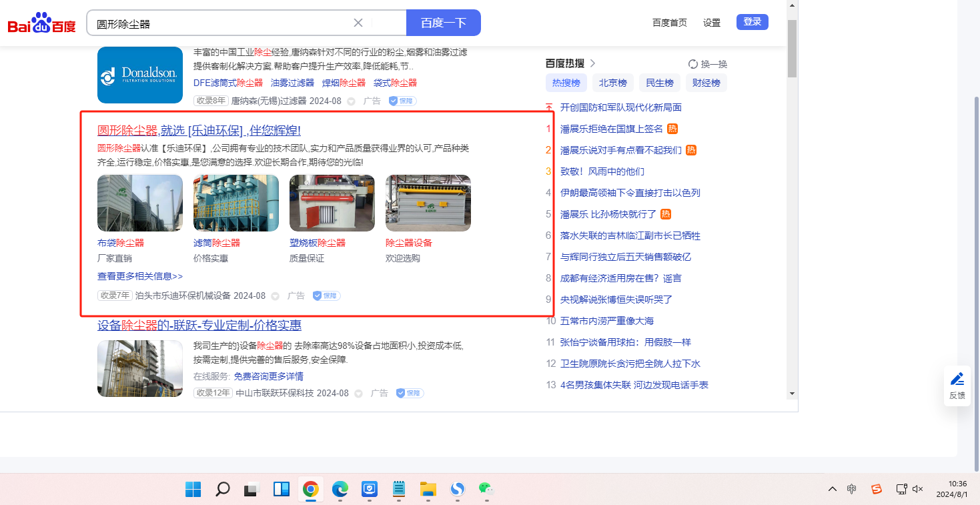Viewport: 980px width, 505px height.
Task: Open the 塑烧板除尘器 link
Action: (x=318, y=243)
